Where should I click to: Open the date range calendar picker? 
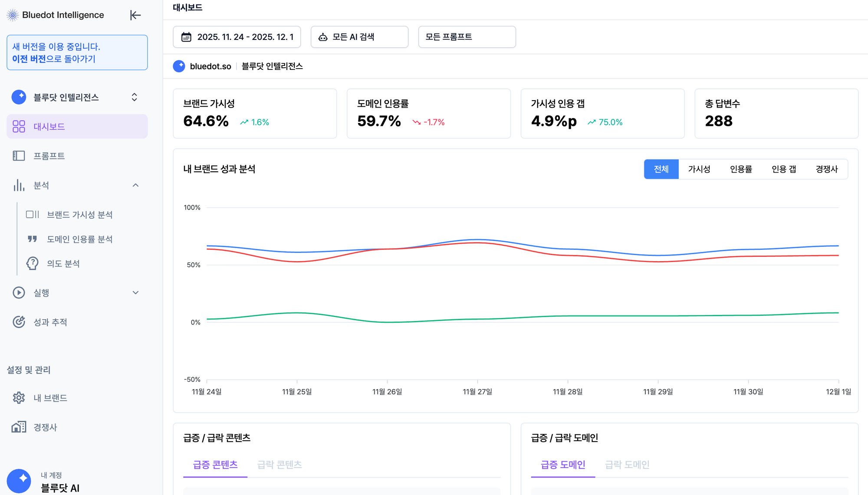tap(237, 37)
